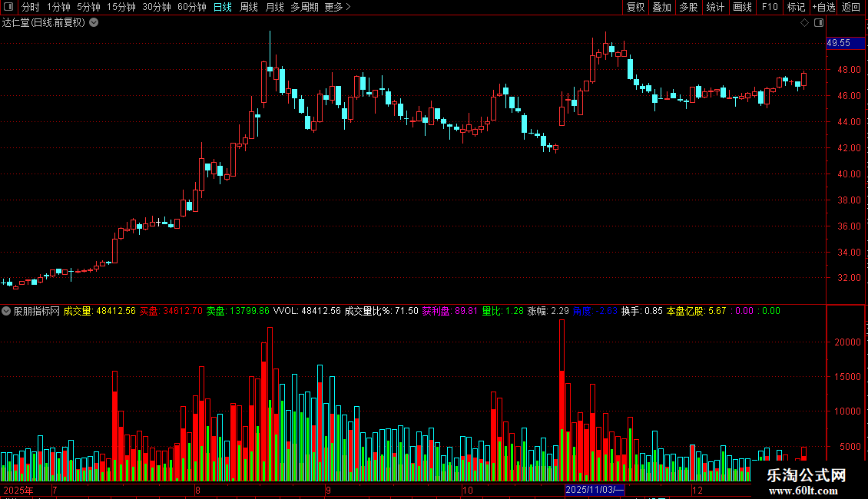Select the 1分钟 period tab
The height and width of the screenshot is (499, 868).
click(58, 7)
